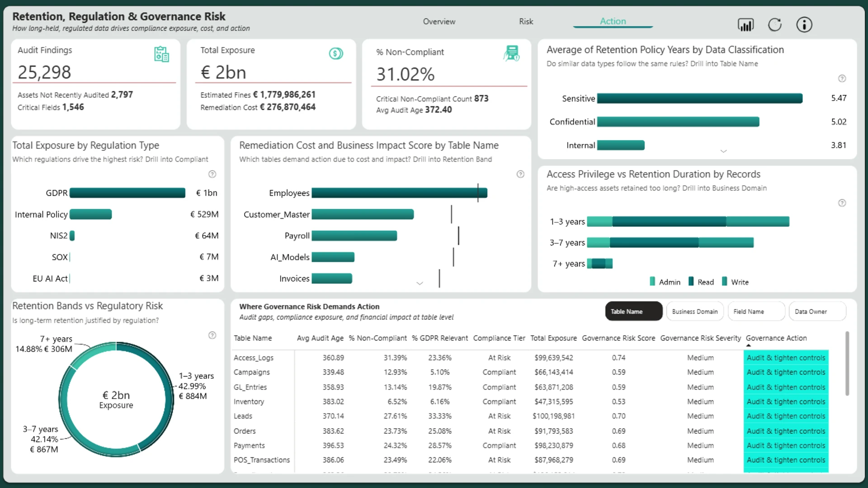Screen dimensions: 868x488
Task: Click the refresh circular arrow icon
Action: coord(775,24)
